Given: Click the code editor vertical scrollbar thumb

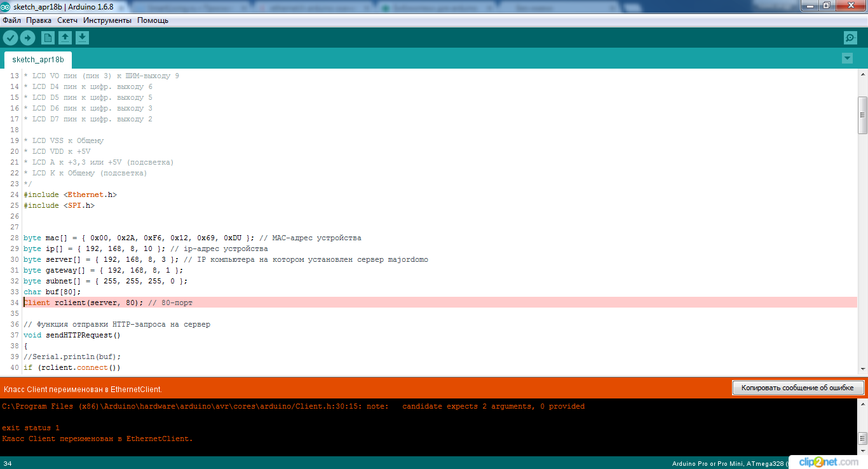Looking at the screenshot, I should (x=862, y=115).
